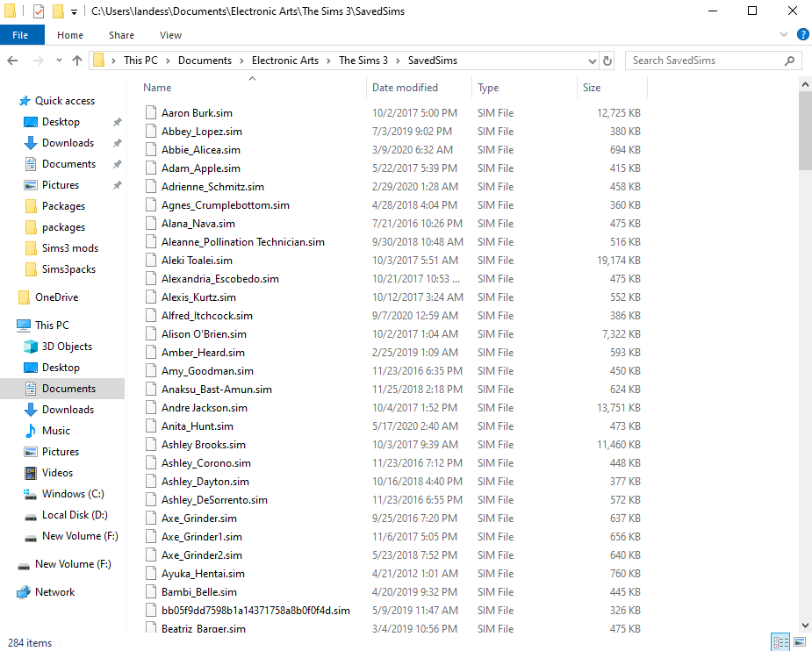Click This PC breadcrumb segment

[x=140, y=61]
